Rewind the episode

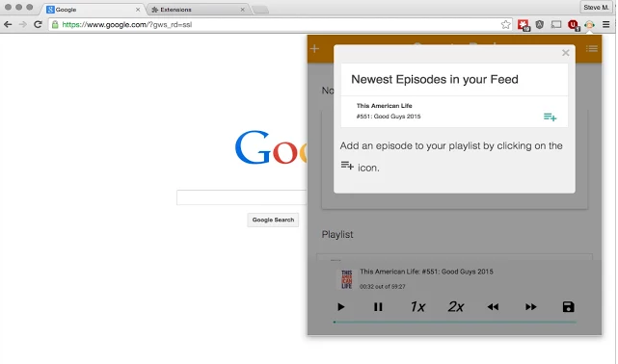coord(493,307)
